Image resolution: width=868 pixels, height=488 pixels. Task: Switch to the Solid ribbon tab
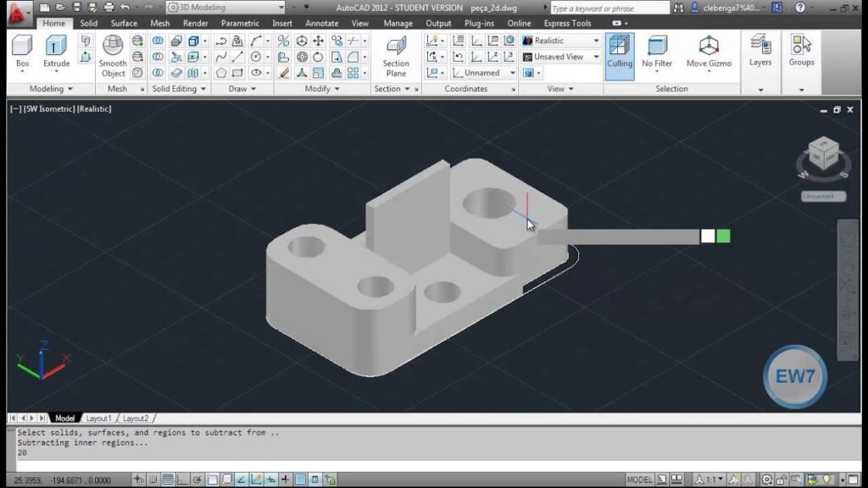click(x=88, y=23)
